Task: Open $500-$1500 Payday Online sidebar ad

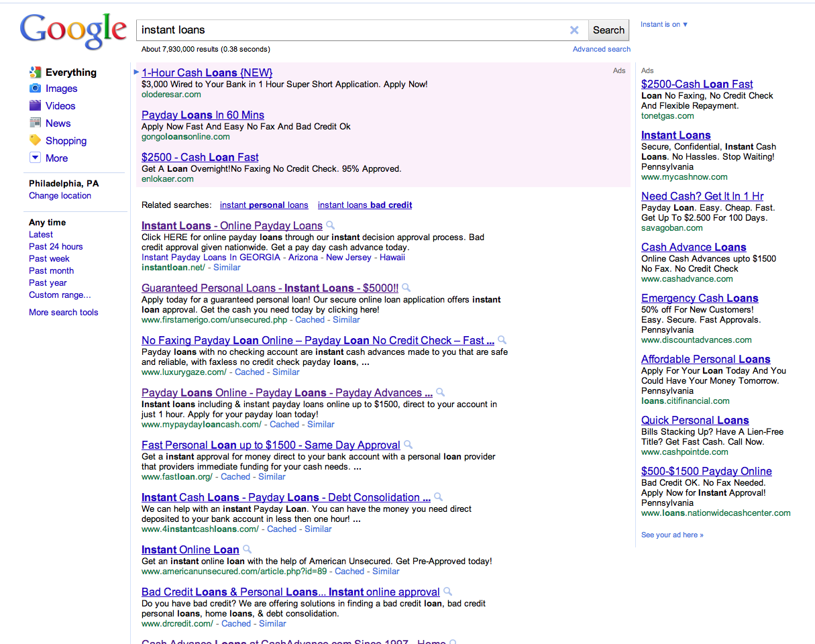Action: 706,471
